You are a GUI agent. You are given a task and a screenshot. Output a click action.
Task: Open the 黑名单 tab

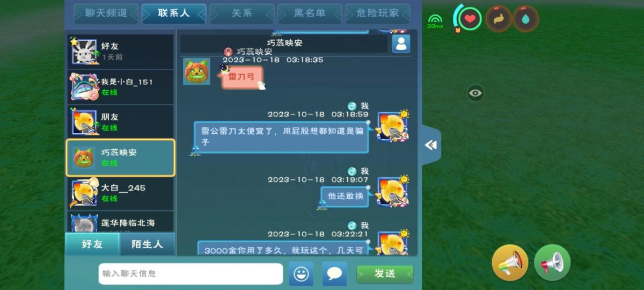310,13
